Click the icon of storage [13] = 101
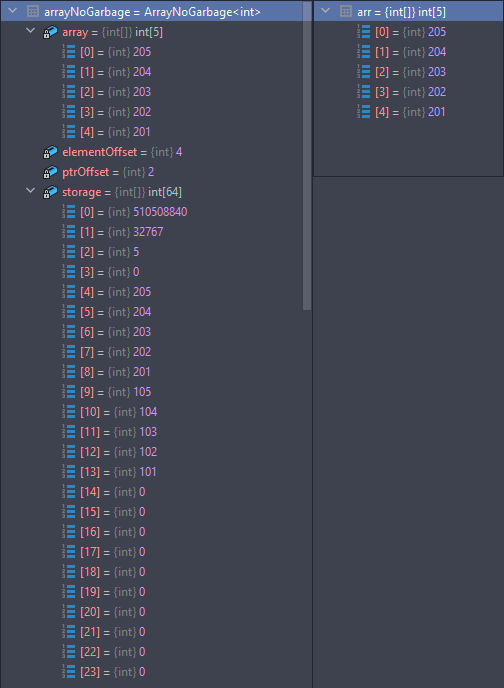This screenshot has width=504, height=688. (68, 472)
